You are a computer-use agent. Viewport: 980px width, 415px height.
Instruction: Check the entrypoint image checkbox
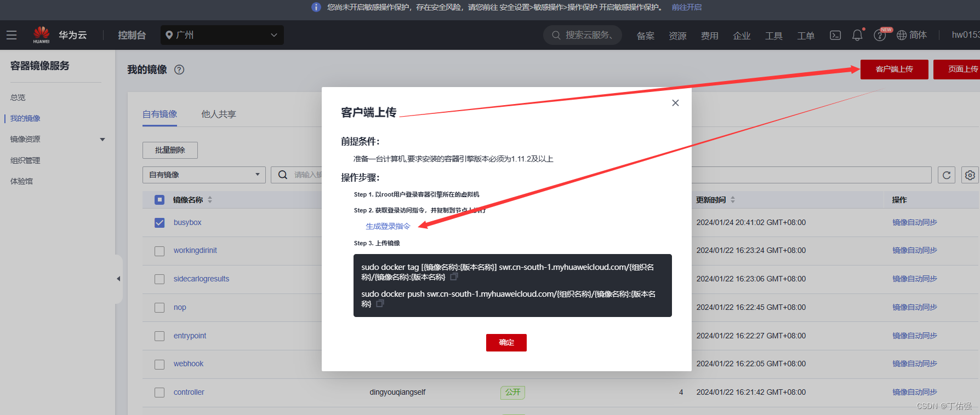[x=159, y=336]
